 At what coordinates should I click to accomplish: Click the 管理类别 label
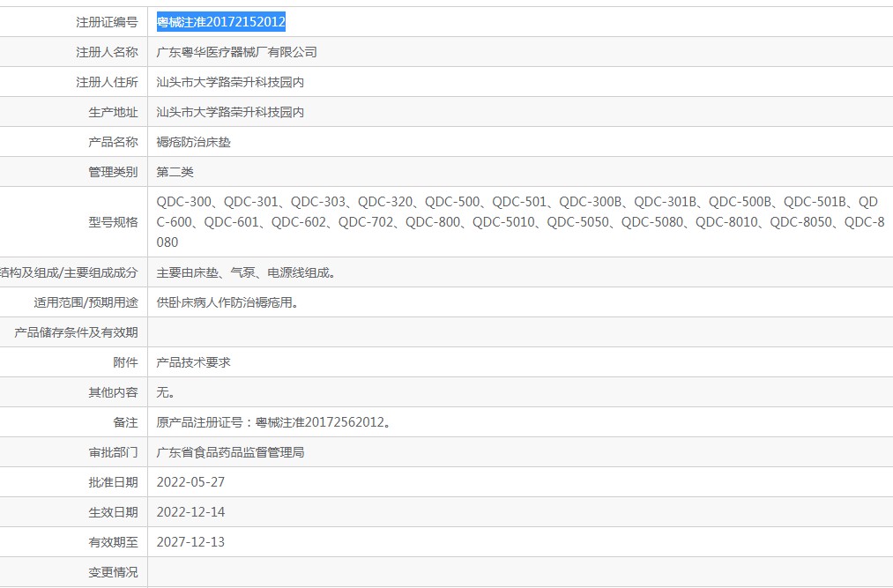click(x=114, y=172)
